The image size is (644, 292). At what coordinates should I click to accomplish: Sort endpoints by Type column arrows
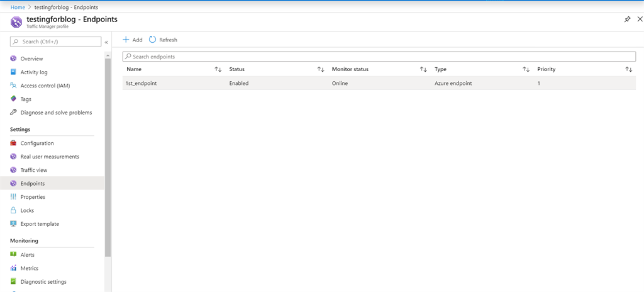526,69
